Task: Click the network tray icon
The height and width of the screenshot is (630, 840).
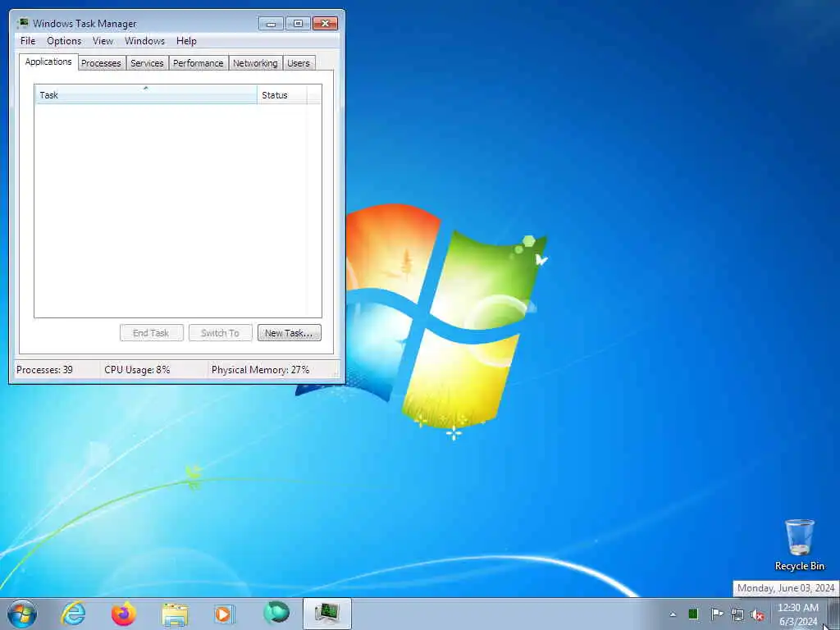Action: [x=737, y=614]
